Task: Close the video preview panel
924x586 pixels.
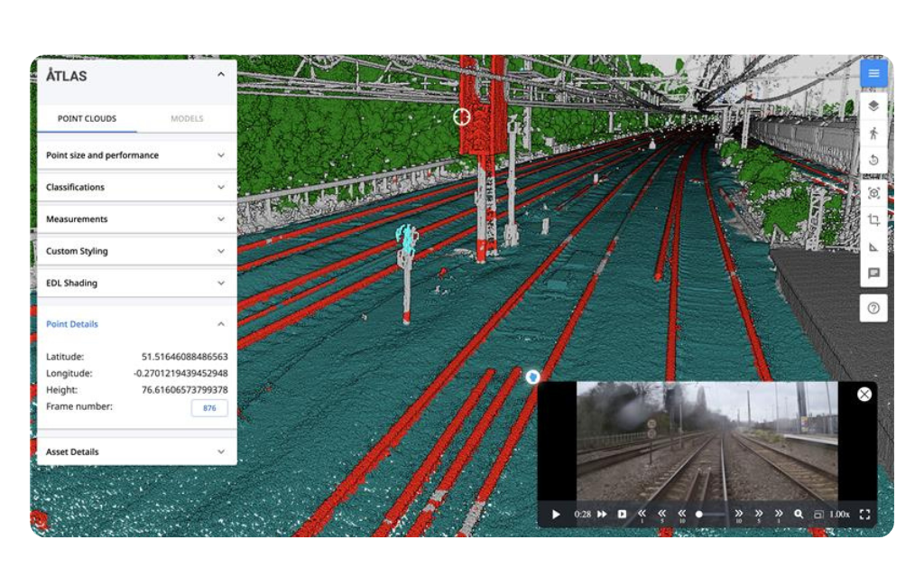Action: pyautogui.click(x=864, y=394)
